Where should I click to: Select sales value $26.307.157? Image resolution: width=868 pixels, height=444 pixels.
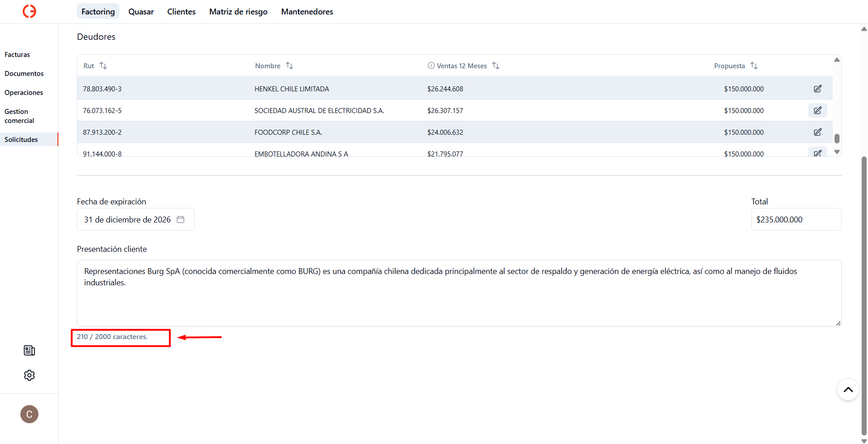(445, 111)
